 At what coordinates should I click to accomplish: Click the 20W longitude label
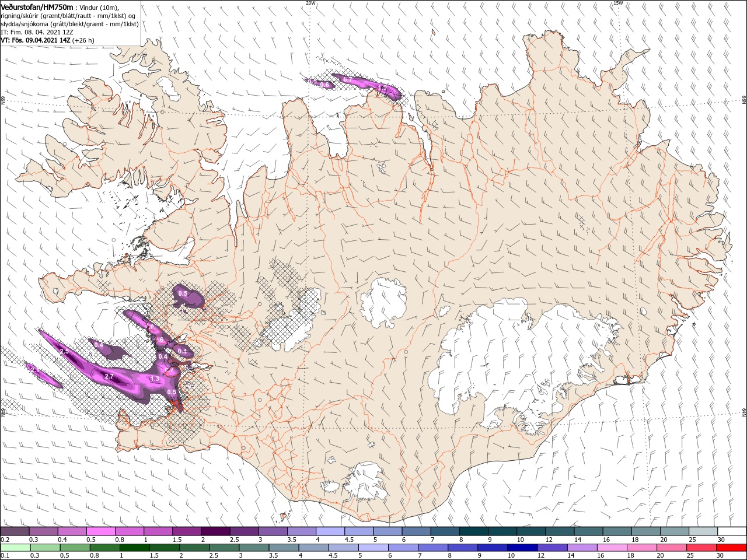[310, 3]
